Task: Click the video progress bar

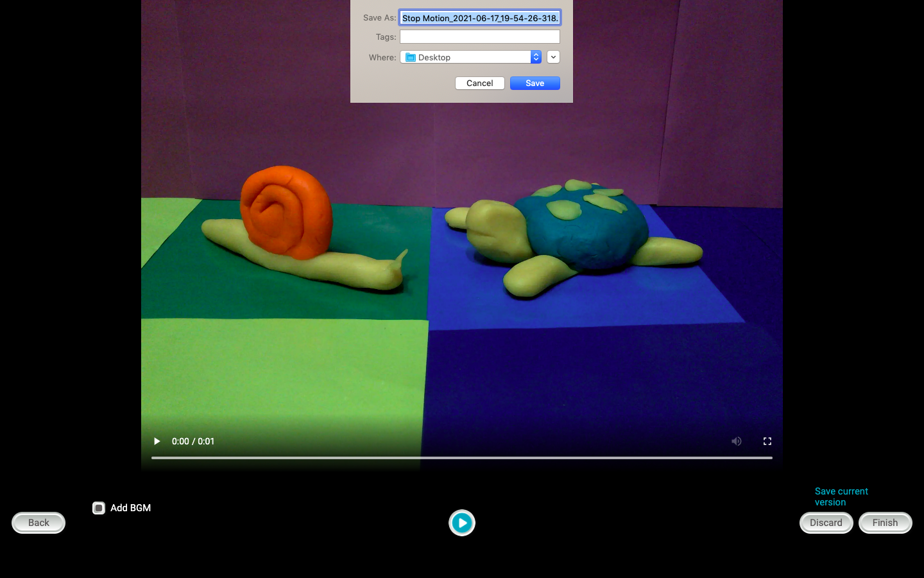Action: (461, 458)
